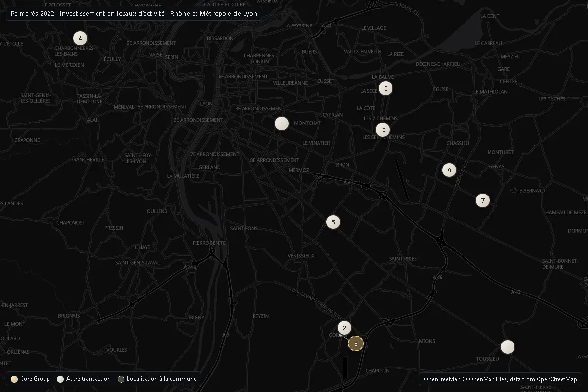Click the Boulevard Urbain Sud road label
The height and width of the screenshot is (392, 588).
tap(317, 304)
